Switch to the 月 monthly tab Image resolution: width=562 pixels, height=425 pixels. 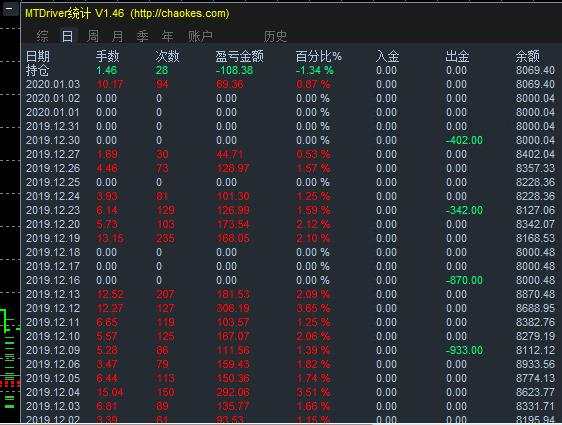(118, 36)
